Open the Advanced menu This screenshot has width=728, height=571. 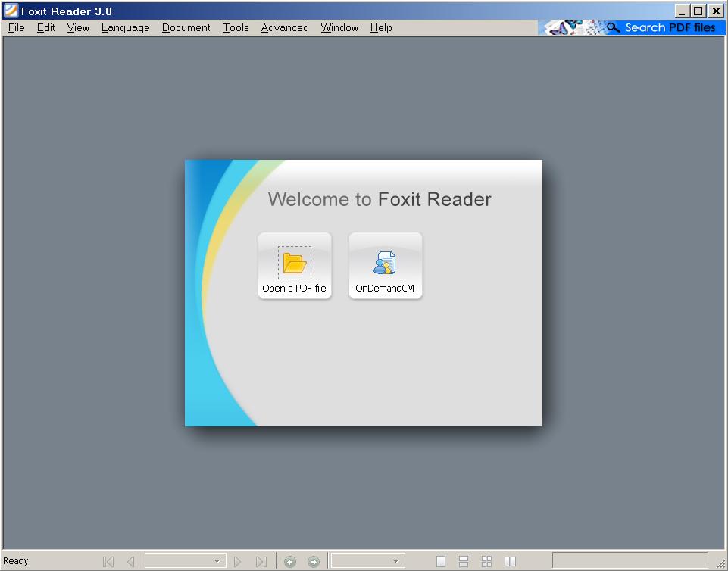285,27
